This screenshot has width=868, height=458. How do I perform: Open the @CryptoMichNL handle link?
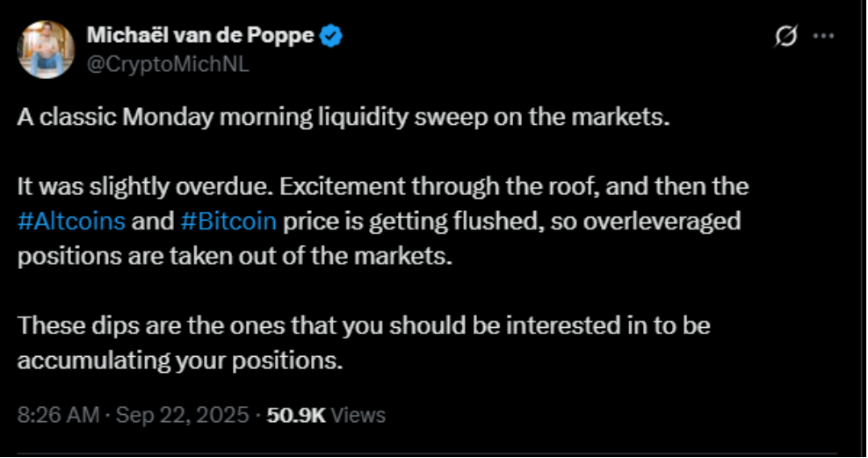tap(168, 64)
